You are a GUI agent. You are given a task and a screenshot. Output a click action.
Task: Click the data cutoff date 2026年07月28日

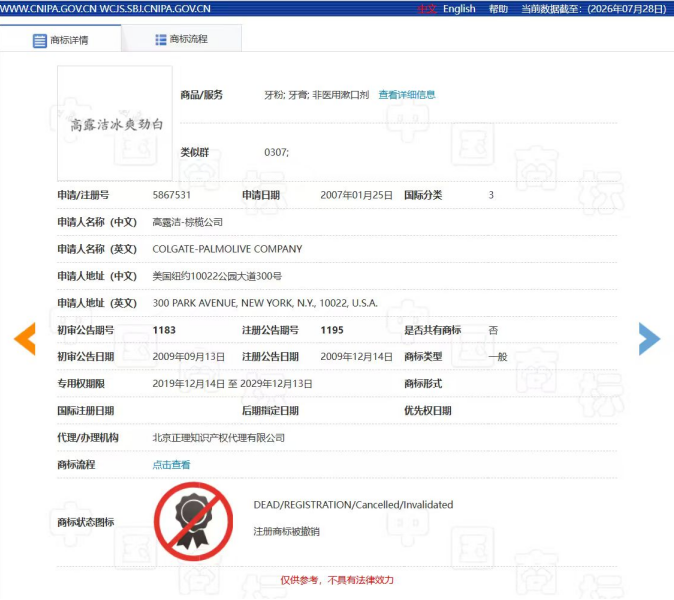tap(627, 9)
